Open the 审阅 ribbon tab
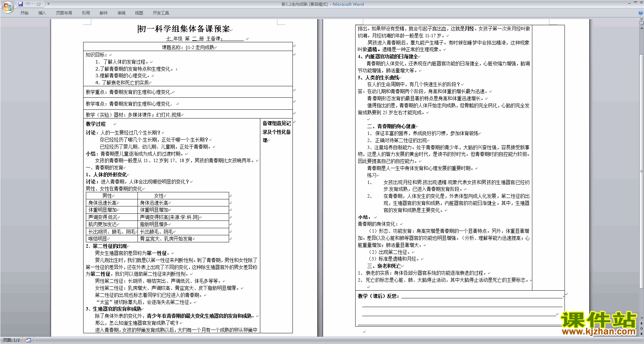Image resolution: width=644 pixels, height=344 pixels. (x=121, y=13)
